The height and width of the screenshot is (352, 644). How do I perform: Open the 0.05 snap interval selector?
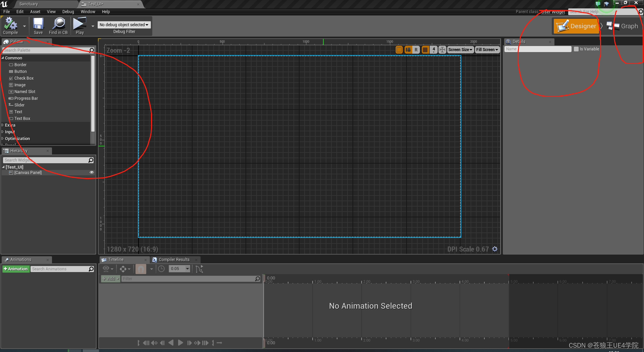179,269
